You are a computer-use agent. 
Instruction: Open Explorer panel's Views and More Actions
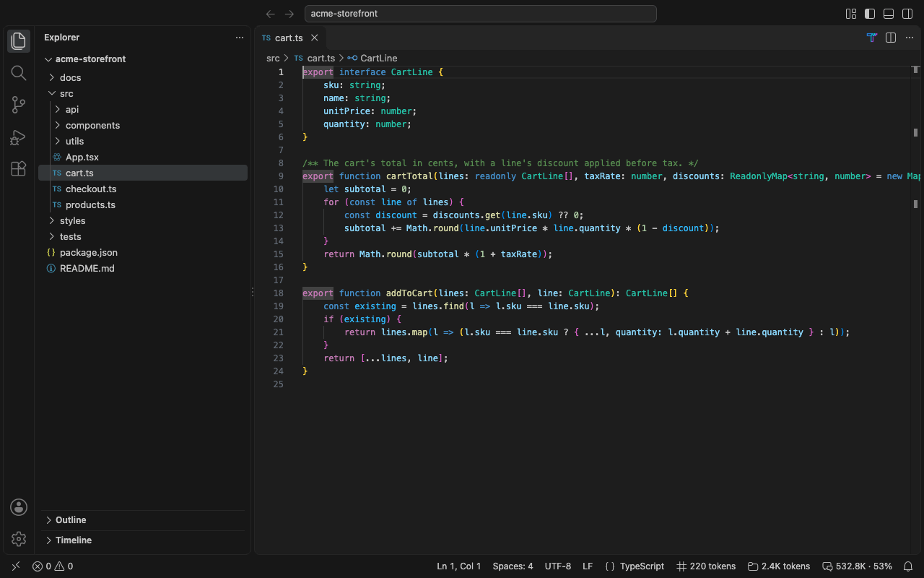[240, 38]
